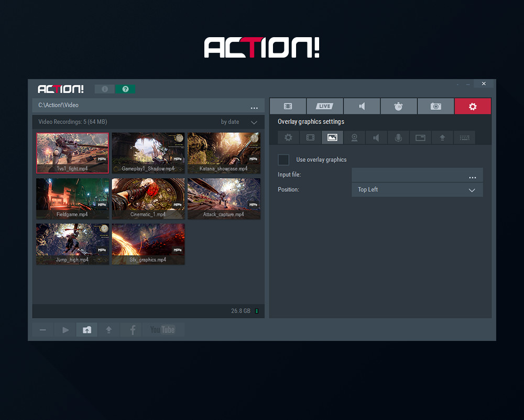Select the red settings gear tab

[x=473, y=106]
